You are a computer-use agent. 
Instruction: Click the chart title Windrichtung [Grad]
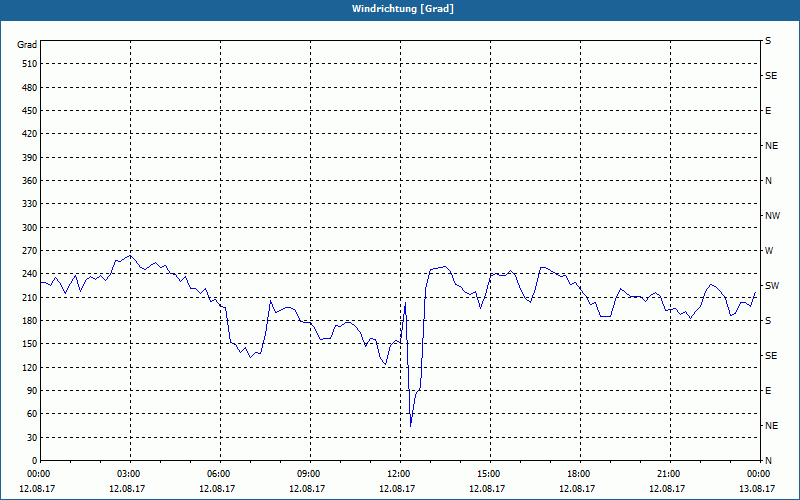pos(403,9)
